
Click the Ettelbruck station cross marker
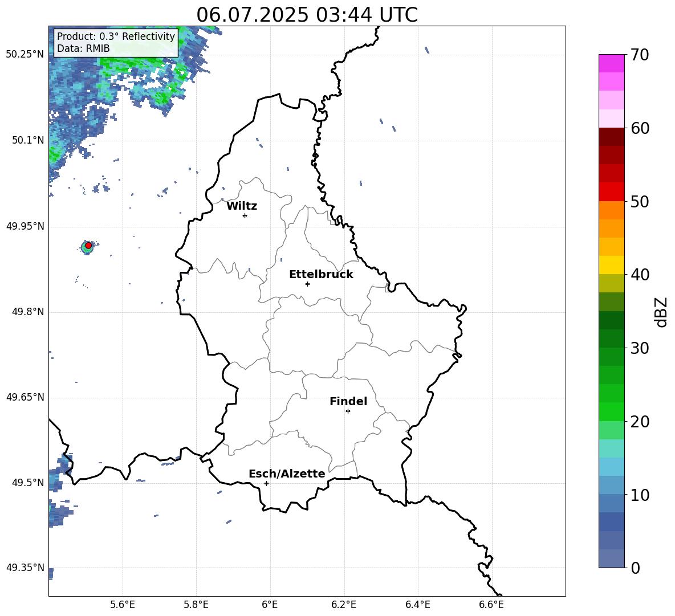[x=307, y=284]
